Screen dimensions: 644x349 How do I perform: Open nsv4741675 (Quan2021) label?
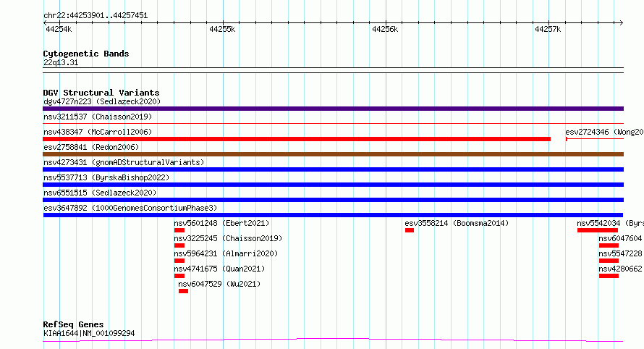(219, 269)
